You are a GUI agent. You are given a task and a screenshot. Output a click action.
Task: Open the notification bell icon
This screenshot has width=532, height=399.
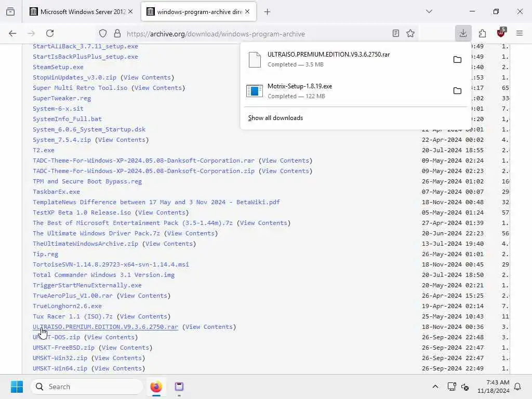517,387
